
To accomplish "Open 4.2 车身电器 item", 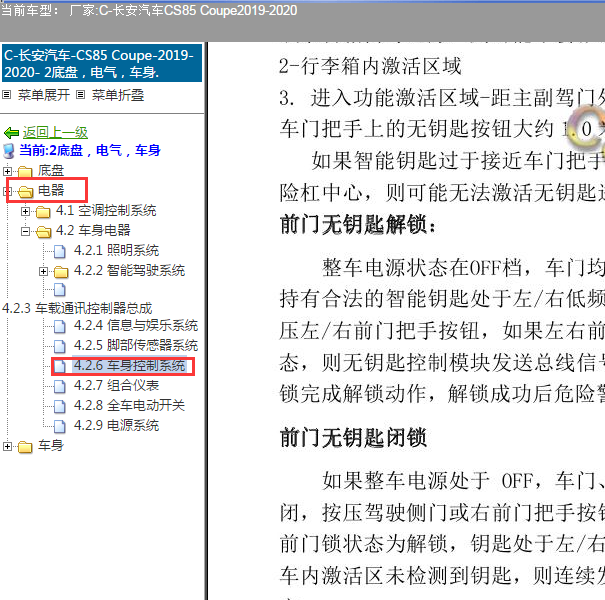I will click(x=93, y=230).
